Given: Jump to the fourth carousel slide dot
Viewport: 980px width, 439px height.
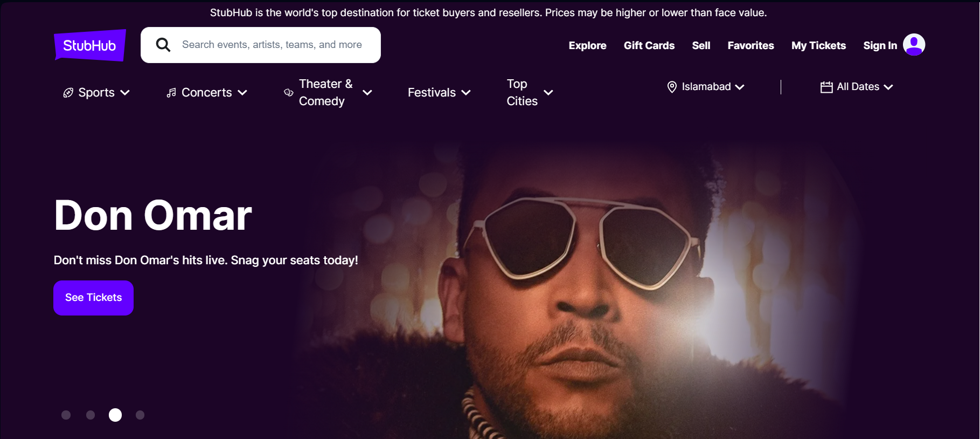Looking at the screenshot, I should tap(140, 415).
